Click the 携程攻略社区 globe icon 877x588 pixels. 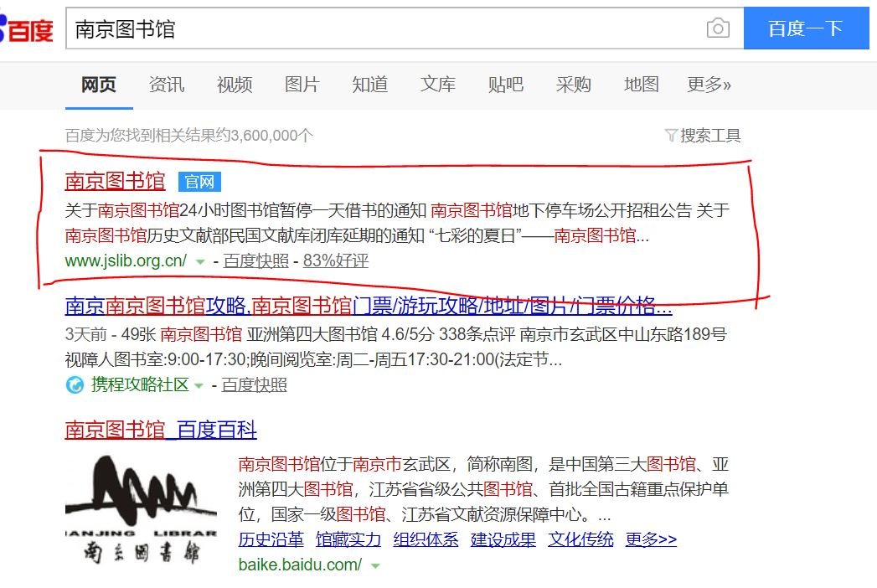coord(75,386)
